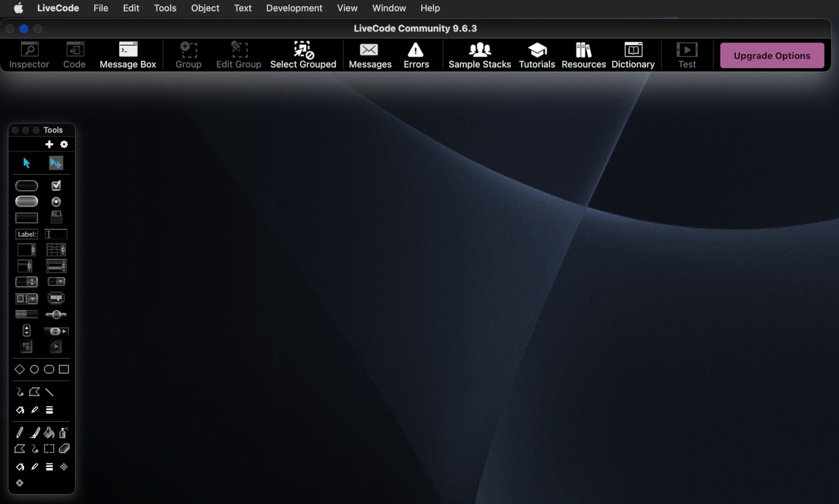This screenshot has width=839, height=504.
Task: Open the Message Box
Action: [x=128, y=55]
